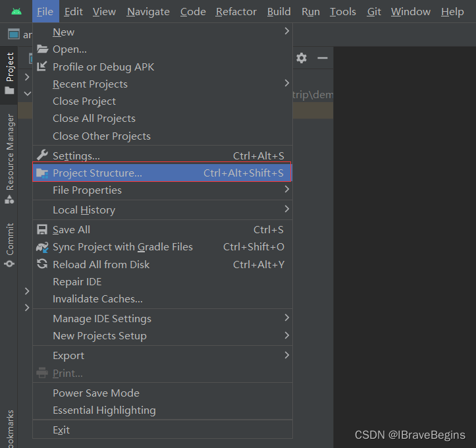
Task: Click project panel gear settings icon
Action: point(302,58)
